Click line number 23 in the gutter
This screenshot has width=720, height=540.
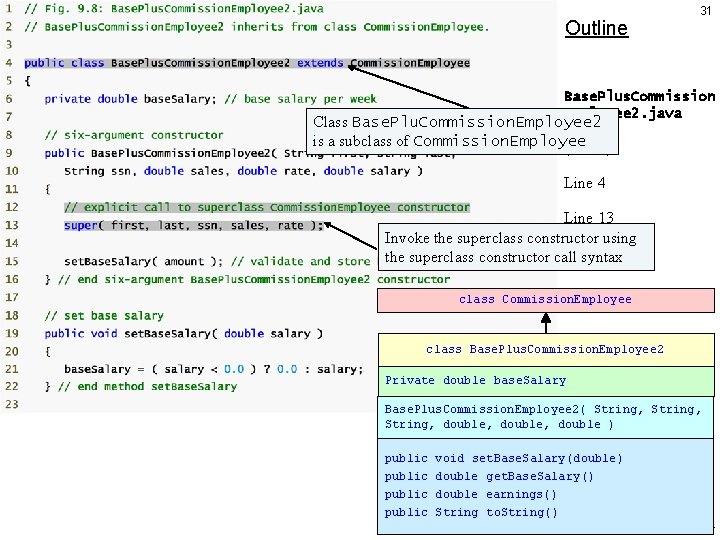click(x=11, y=405)
